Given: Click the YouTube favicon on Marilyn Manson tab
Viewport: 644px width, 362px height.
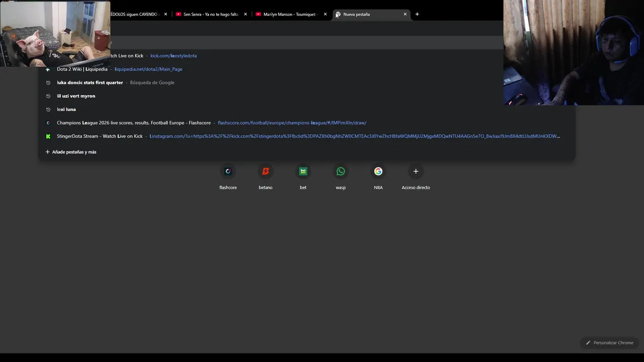Looking at the screenshot, I should [x=259, y=14].
